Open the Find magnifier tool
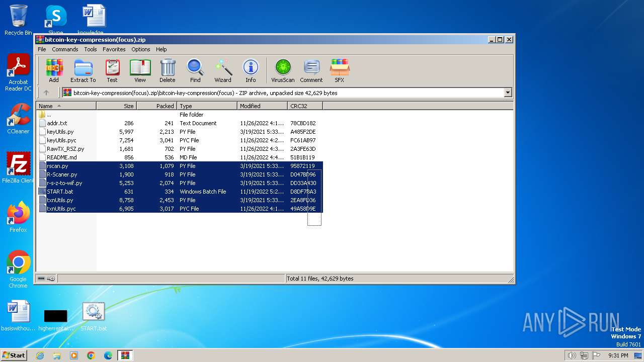The width and height of the screenshot is (644, 362). (x=195, y=70)
